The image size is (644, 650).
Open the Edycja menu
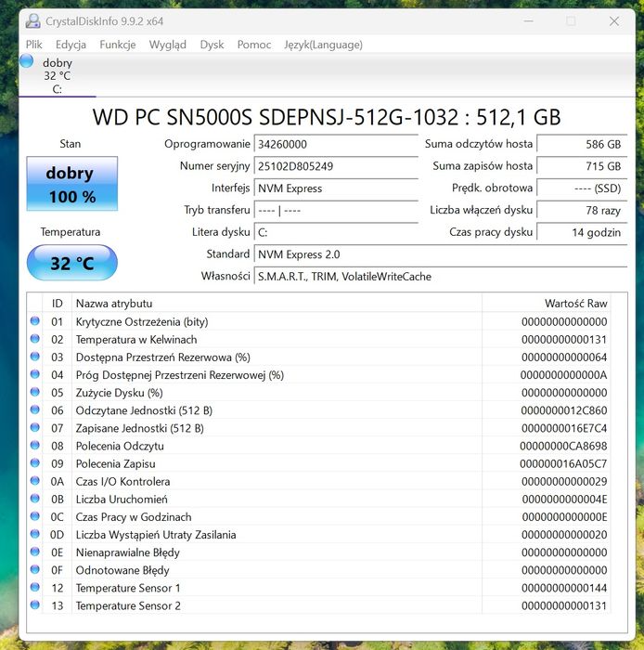[x=71, y=45]
